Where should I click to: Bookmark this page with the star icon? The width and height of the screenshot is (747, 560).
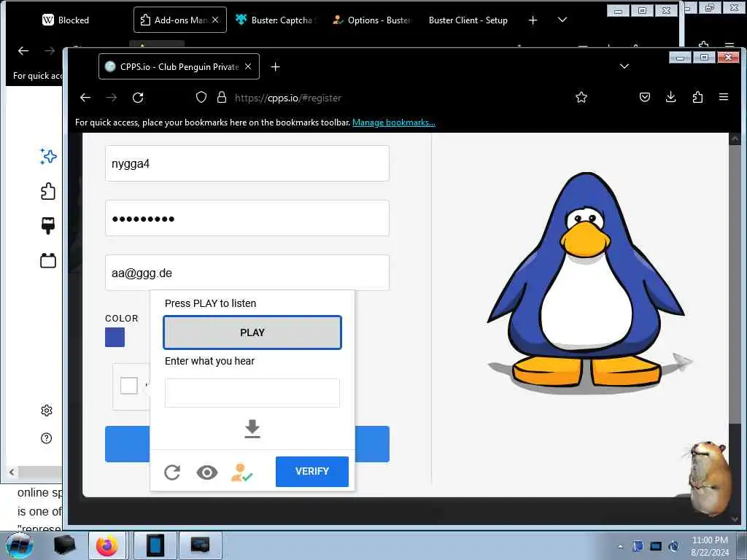[581, 98]
